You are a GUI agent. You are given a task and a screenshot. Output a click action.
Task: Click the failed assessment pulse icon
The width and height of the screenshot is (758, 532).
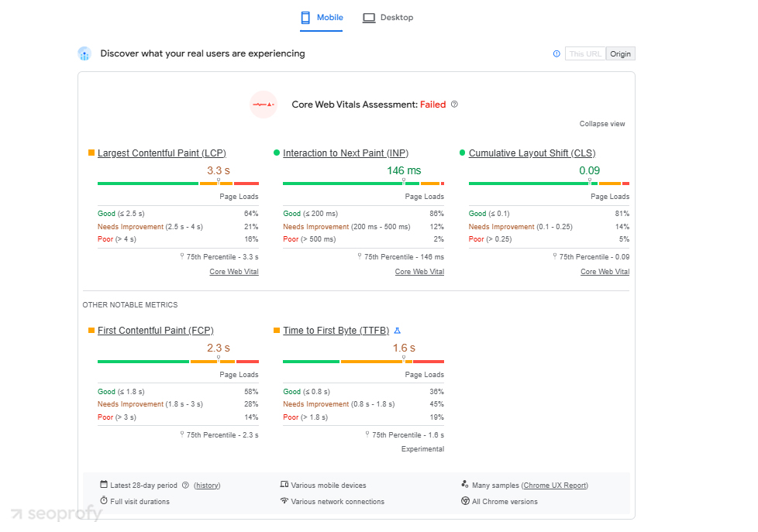pos(264,105)
